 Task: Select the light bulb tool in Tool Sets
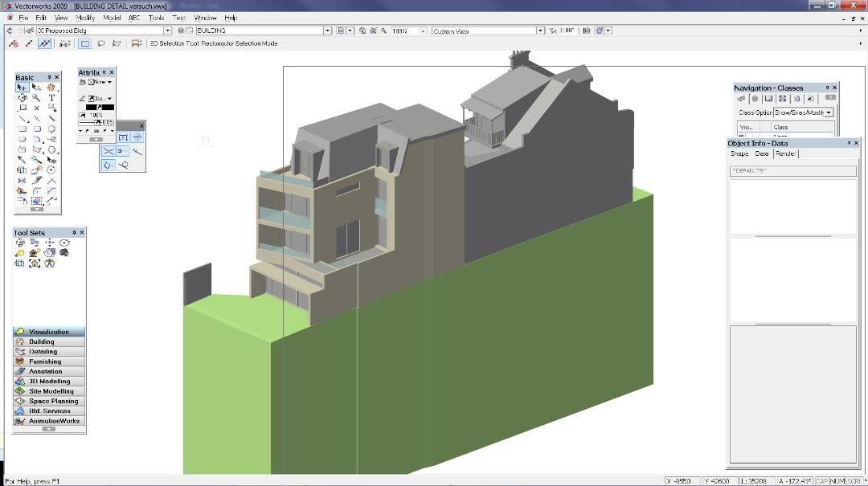pyautogui.click(x=21, y=252)
